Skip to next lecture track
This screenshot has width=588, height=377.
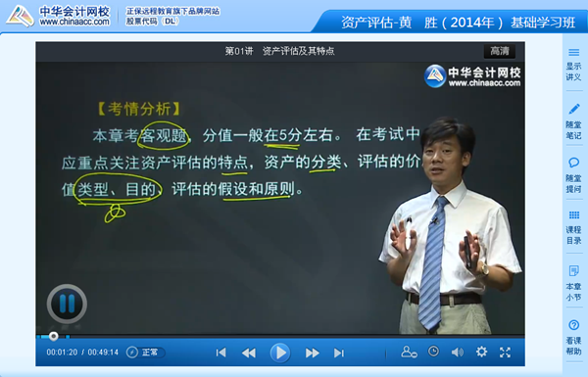point(339,353)
